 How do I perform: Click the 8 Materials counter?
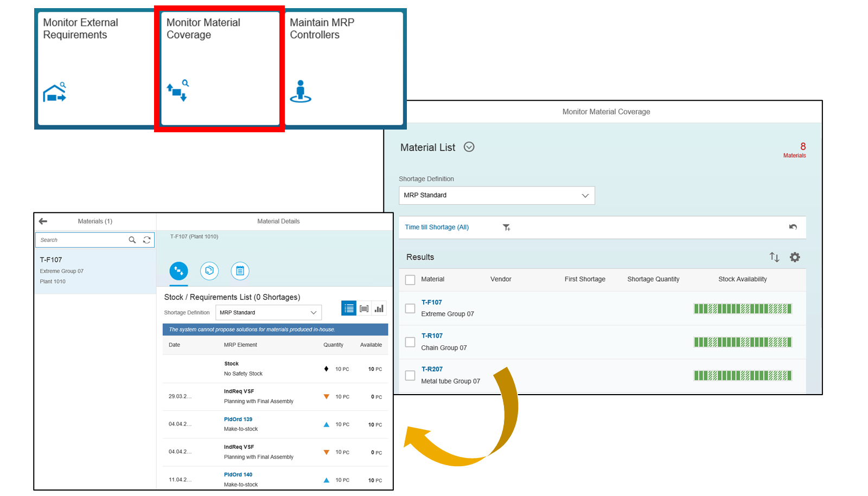point(795,150)
